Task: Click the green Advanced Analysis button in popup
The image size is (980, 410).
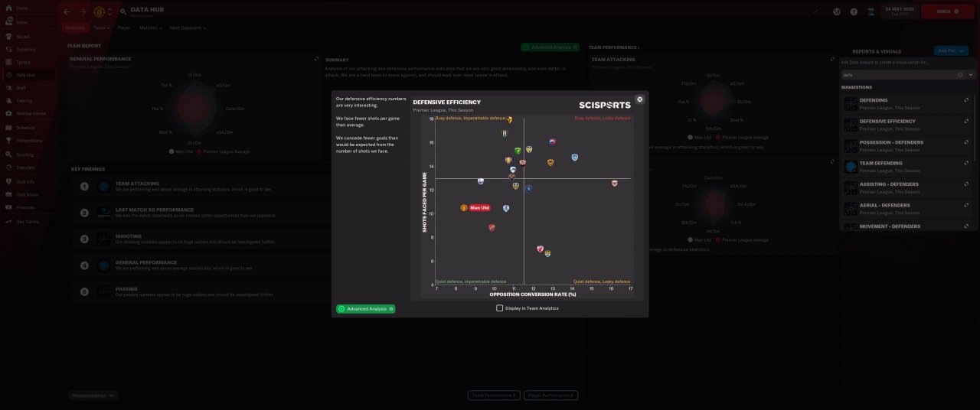Action: click(x=366, y=309)
